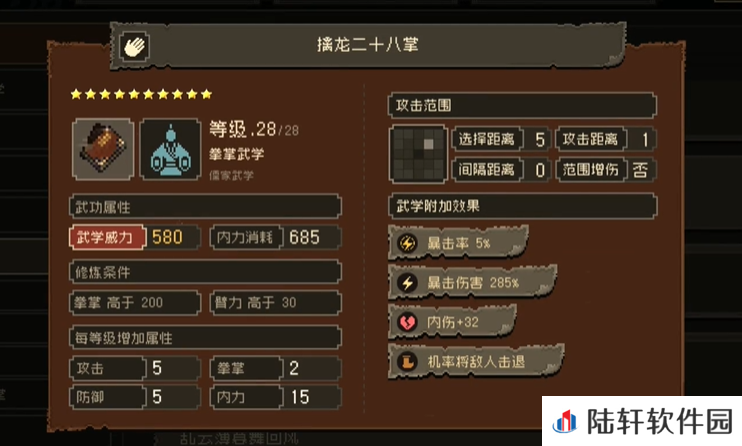Click the blue meditating figure icon
The height and width of the screenshot is (446, 742).
[171, 149]
